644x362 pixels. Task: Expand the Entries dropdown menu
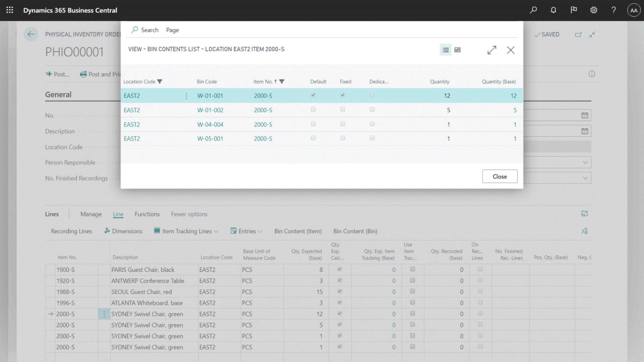pos(247,231)
